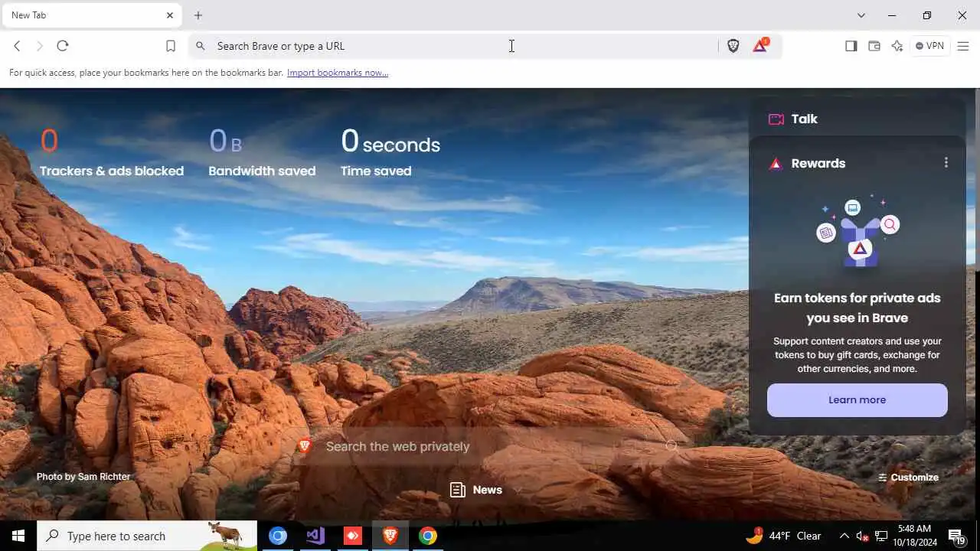Open Leo AI sparkle icon
The height and width of the screenshot is (551, 980).
(897, 46)
